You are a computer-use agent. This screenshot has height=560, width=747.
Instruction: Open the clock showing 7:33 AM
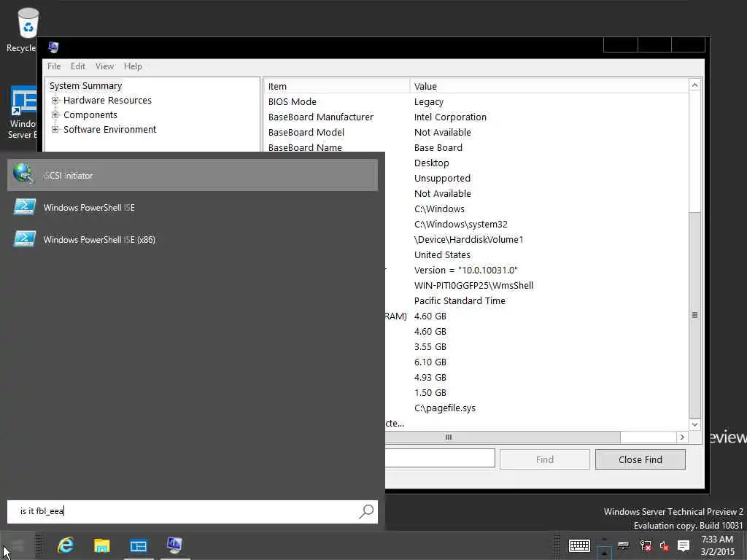click(717, 545)
